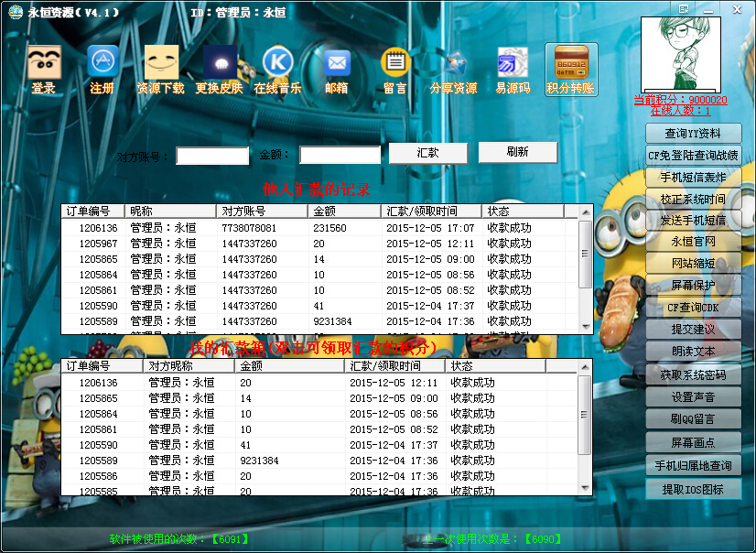Screen dimensions: 756x553
Task: Select lower table row 1205586
Action: [x=319, y=476]
